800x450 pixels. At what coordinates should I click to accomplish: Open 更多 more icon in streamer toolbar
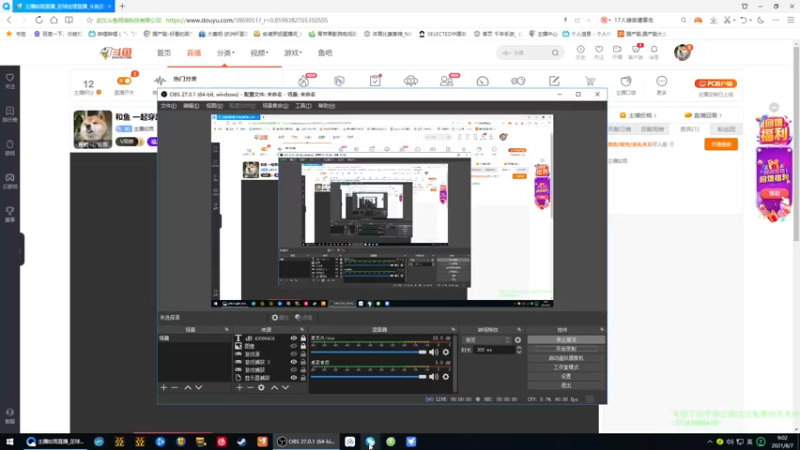[x=662, y=85]
